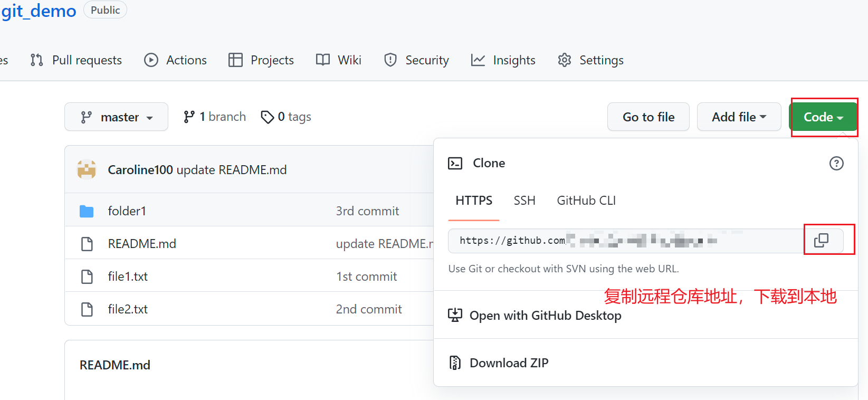Open the folder1 directory
The image size is (868, 400).
pos(127,211)
